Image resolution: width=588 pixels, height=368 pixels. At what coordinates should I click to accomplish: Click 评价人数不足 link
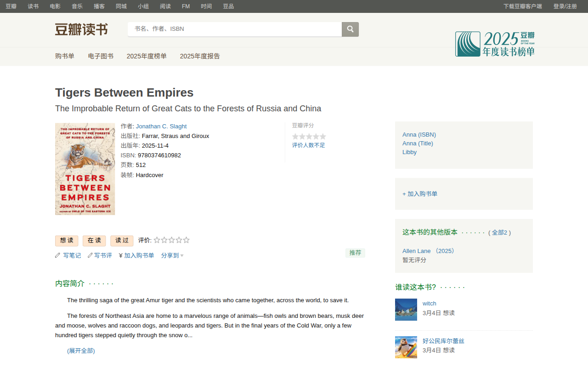tap(309, 145)
